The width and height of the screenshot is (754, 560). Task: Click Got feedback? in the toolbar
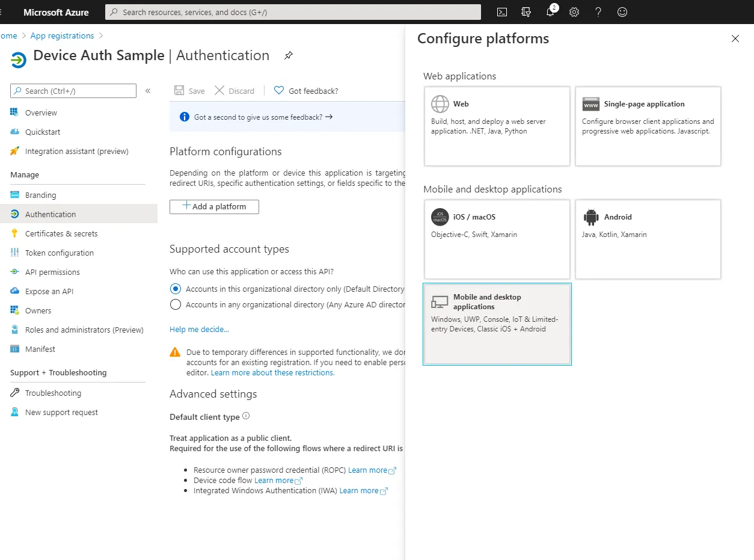(x=306, y=91)
